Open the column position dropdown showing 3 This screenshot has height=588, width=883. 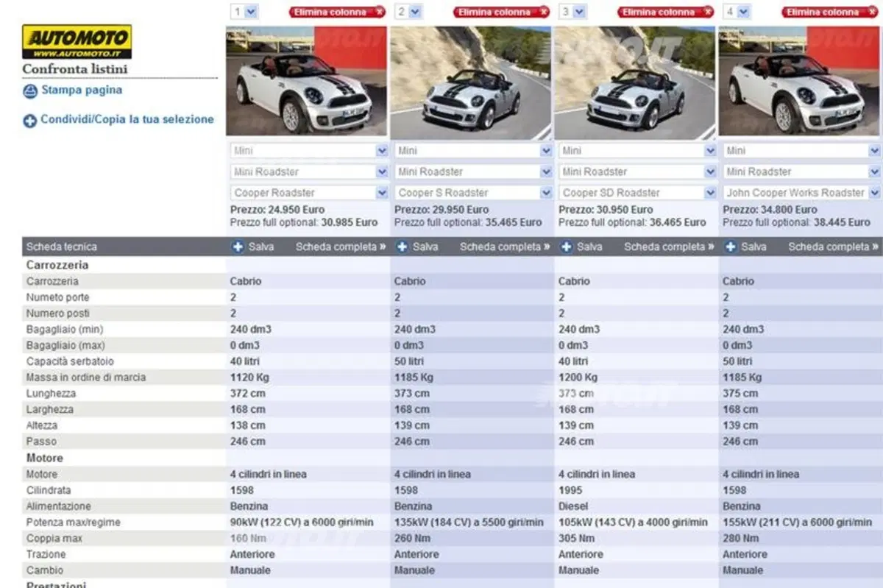pos(572,12)
